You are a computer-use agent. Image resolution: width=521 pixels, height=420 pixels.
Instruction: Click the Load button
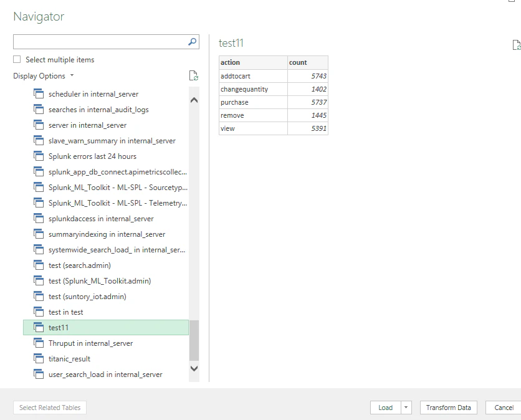pos(385,408)
